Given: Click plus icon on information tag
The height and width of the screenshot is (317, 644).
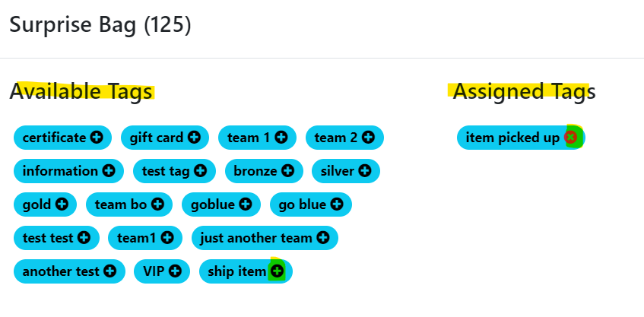Looking at the screenshot, I should pos(109,171).
